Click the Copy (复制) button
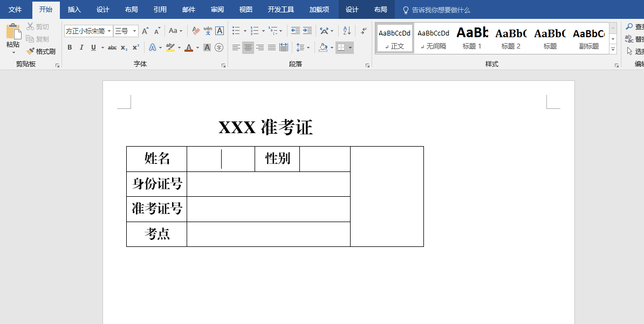The width and height of the screenshot is (644, 324). click(38, 39)
